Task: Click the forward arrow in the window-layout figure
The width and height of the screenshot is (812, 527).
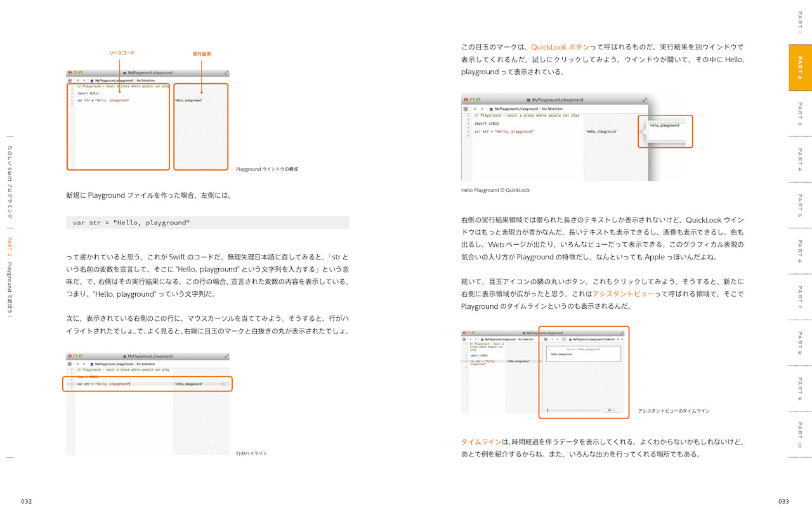Action: [84, 81]
